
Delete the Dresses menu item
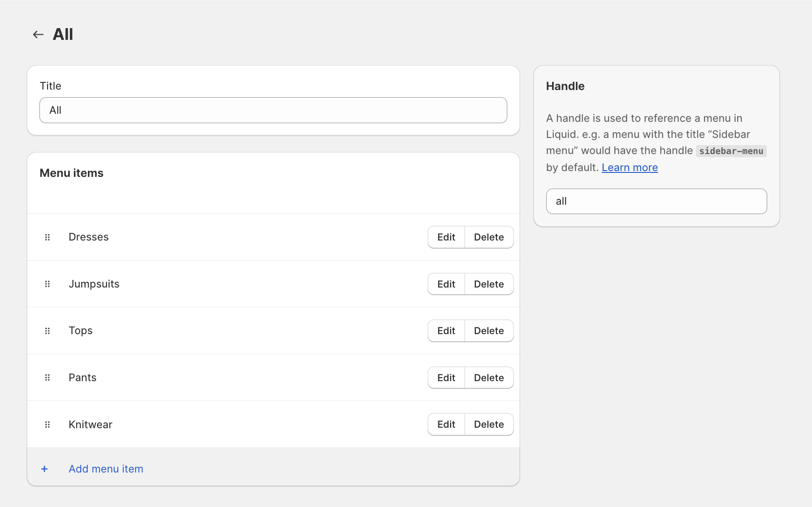click(489, 237)
